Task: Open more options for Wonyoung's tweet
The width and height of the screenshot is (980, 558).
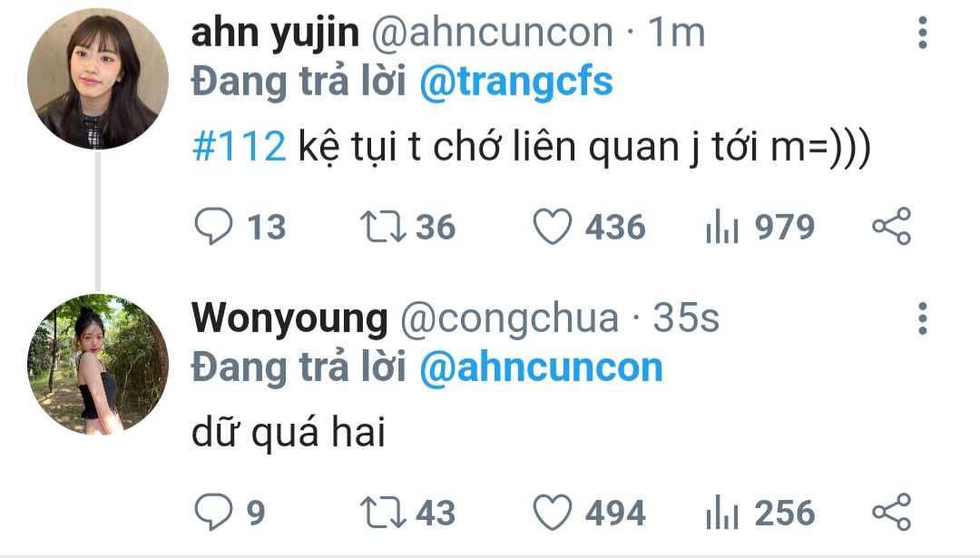Action: point(923,318)
